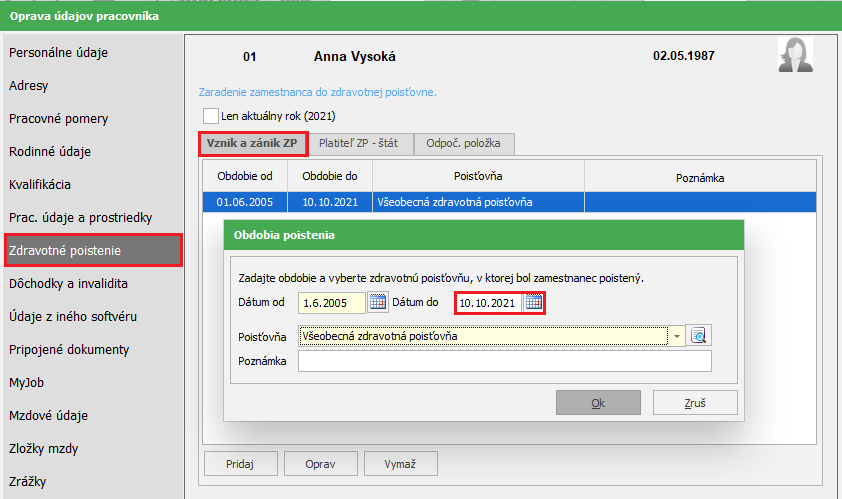The image size is (842, 499).
Task: Select table cell 01.06.2005
Action: pos(245,202)
